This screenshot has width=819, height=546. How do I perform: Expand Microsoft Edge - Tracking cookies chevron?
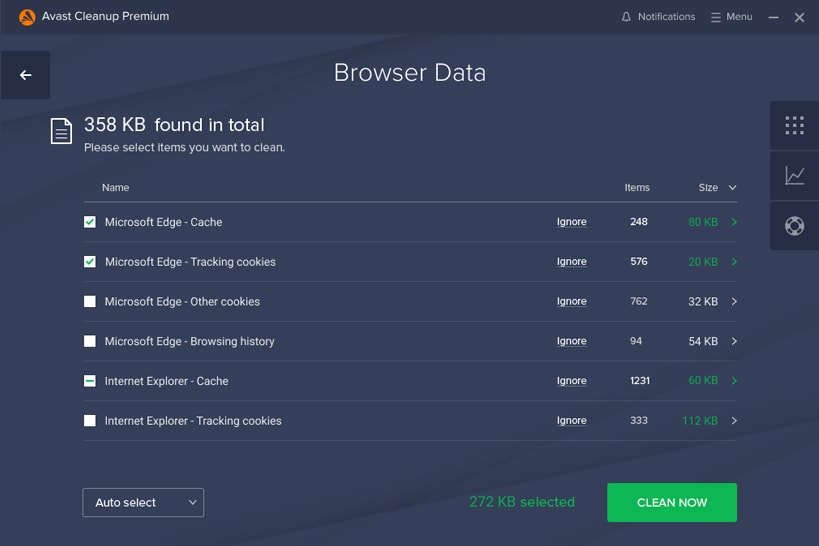(x=734, y=262)
